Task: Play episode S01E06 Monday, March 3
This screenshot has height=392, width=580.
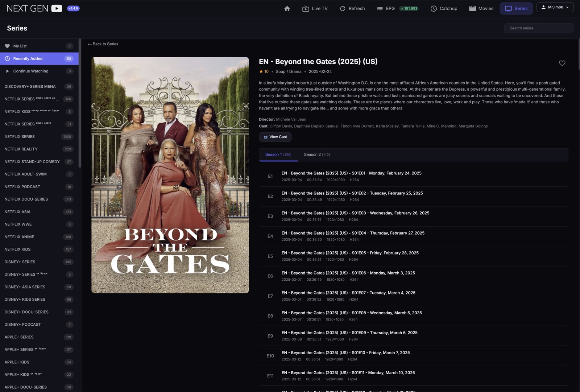Action: tap(414, 276)
